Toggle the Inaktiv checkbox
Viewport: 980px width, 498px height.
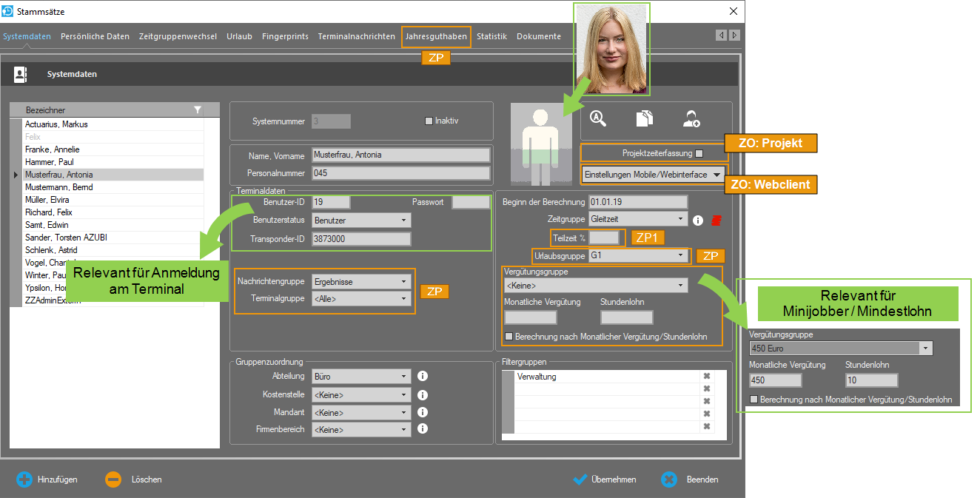point(429,121)
